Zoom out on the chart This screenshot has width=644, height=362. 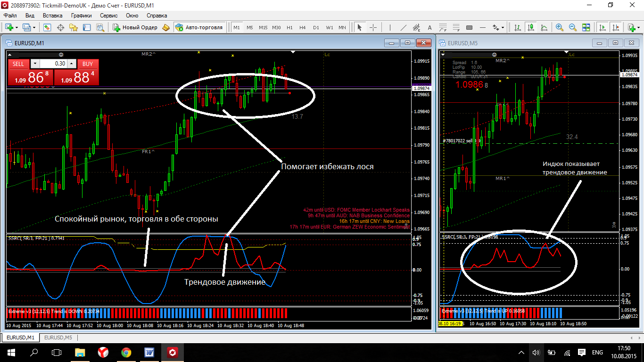pos(573,27)
